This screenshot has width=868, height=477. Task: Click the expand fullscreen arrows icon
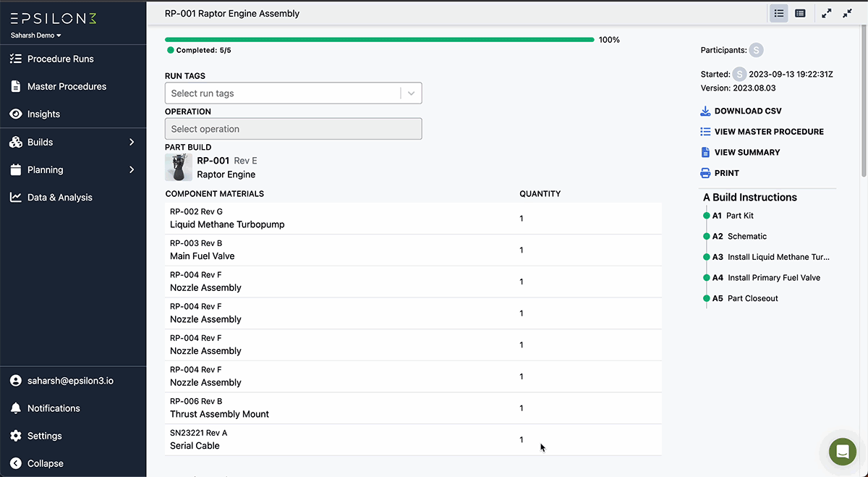[x=827, y=13]
